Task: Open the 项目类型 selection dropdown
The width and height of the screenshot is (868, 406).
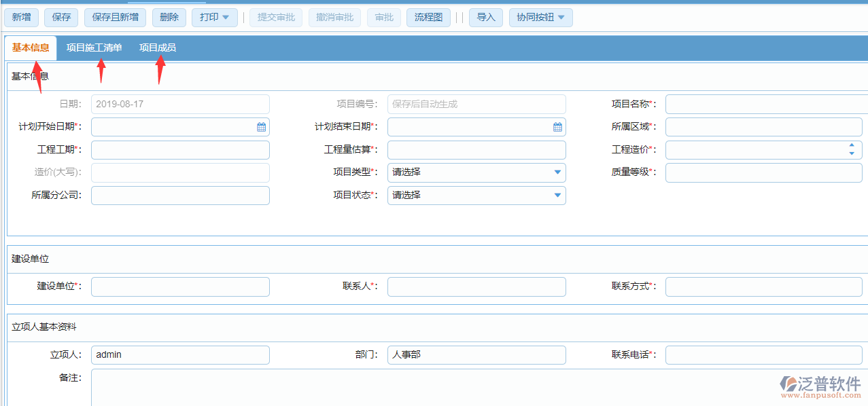Action: tap(557, 172)
